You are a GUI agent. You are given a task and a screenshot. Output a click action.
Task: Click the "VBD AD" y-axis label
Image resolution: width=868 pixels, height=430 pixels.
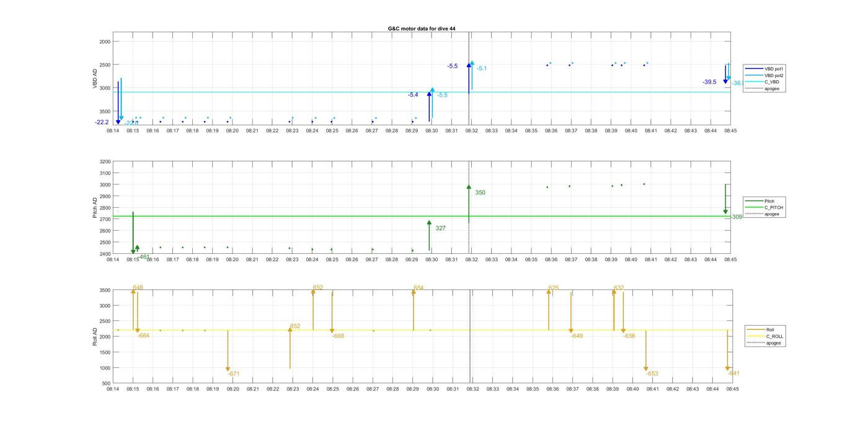(95, 79)
